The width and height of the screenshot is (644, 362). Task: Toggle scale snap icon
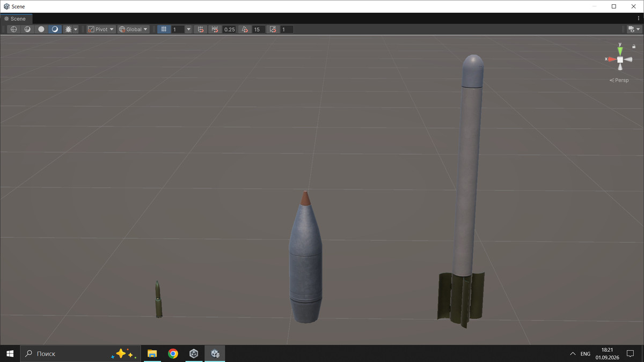point(273,29)
